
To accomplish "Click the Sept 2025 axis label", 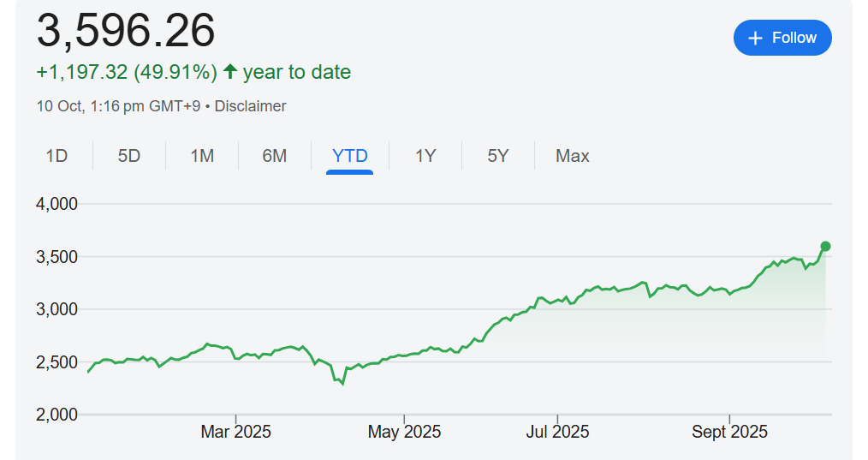I will coord(729,432).
